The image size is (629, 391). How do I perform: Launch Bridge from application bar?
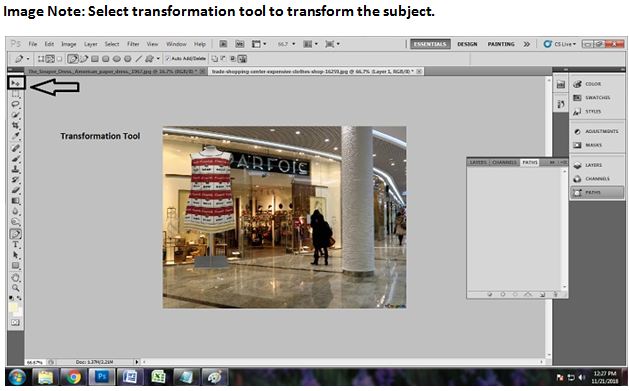point(223,44)
